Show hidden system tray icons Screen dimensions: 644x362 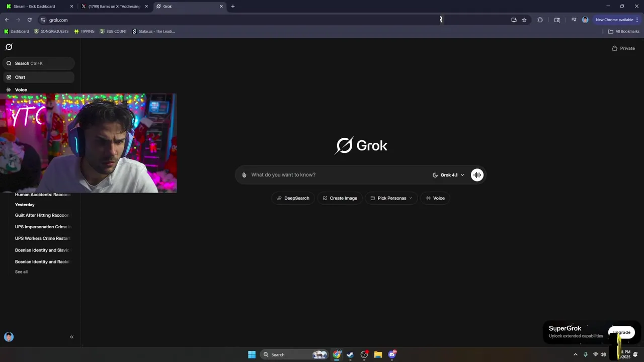(x=576, y=354)
